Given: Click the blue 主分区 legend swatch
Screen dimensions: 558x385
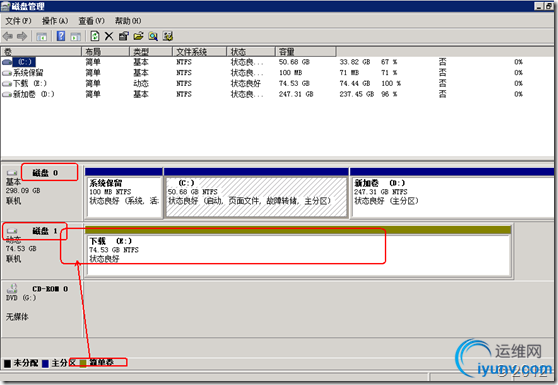Looking at the screenshot, I should coord(45,363).
